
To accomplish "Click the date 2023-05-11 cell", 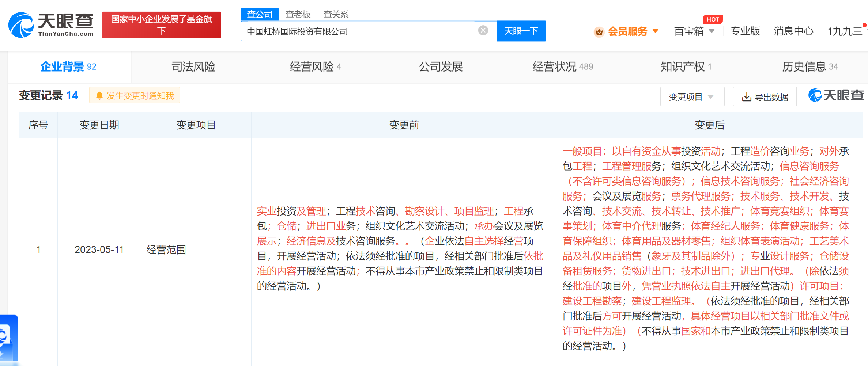I will tap(99, 249).
